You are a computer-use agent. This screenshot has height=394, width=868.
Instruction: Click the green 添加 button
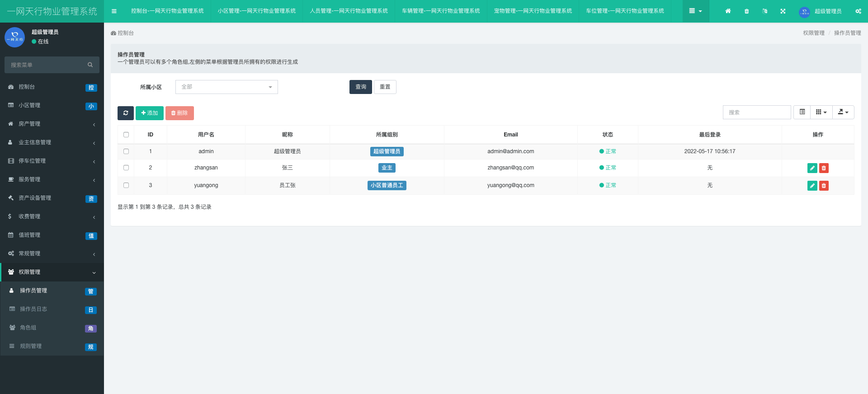point(149,113)
